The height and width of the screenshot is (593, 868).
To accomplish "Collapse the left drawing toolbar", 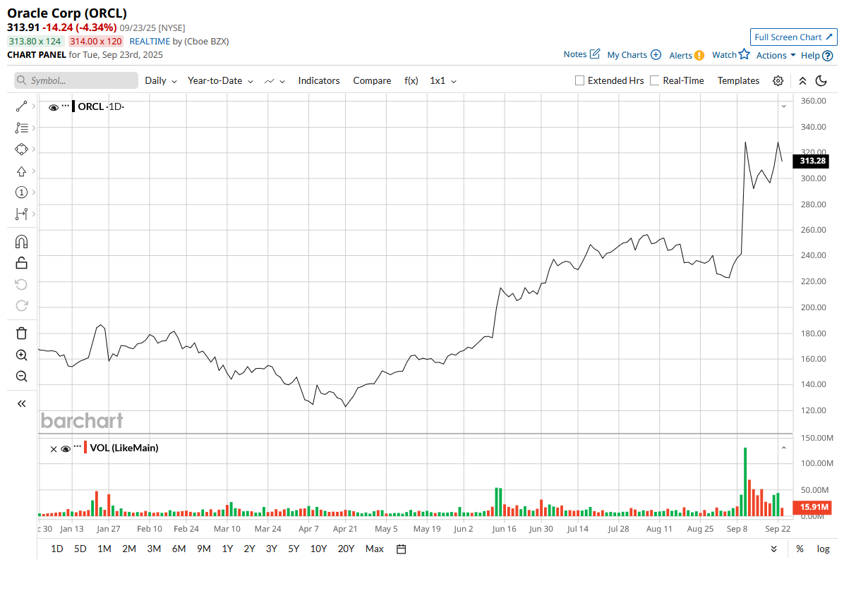I will click(21, 403).
